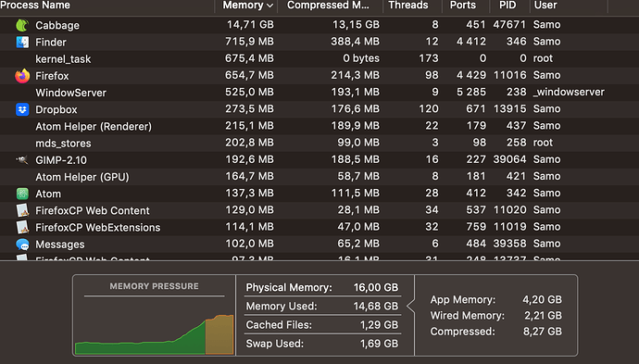Select the Cabbage process row
This screenshot has height=364, width=639.
[319, 25]
